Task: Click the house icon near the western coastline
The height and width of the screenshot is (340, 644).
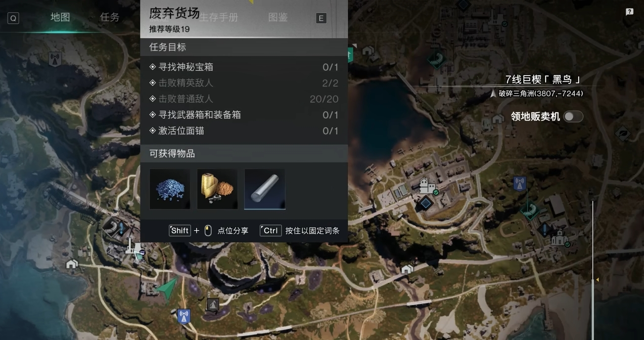Action: (x=72, y=264)
